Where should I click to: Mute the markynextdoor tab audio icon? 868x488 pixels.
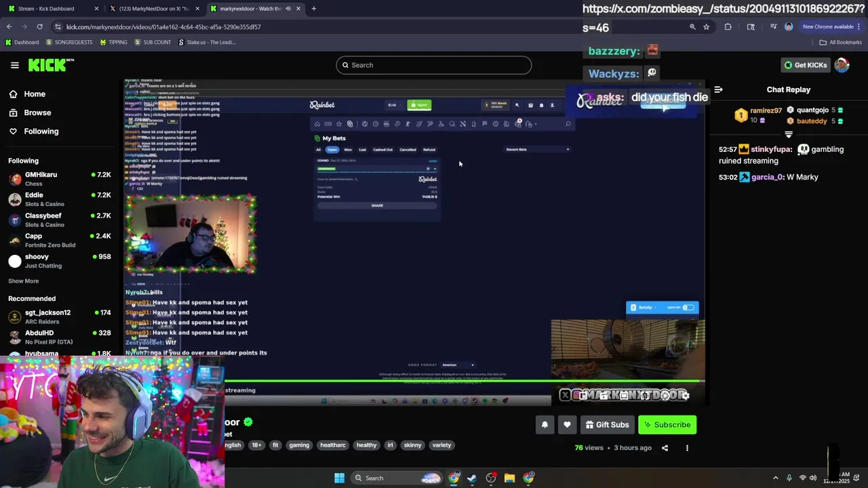pos(288,9)
